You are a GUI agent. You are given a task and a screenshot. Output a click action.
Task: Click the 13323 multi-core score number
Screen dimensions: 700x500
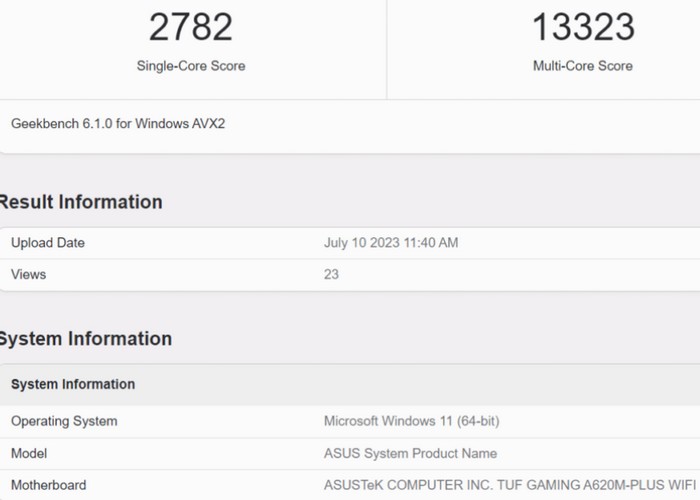tap(582, 27)
